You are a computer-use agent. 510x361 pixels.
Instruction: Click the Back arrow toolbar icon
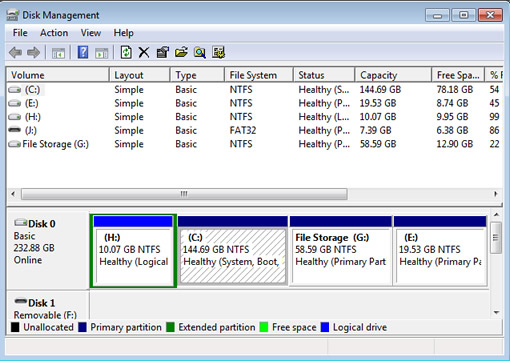pos(15,52)
